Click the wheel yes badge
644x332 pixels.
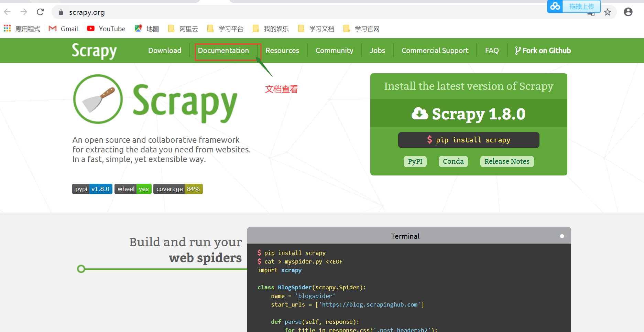(133, 189)
